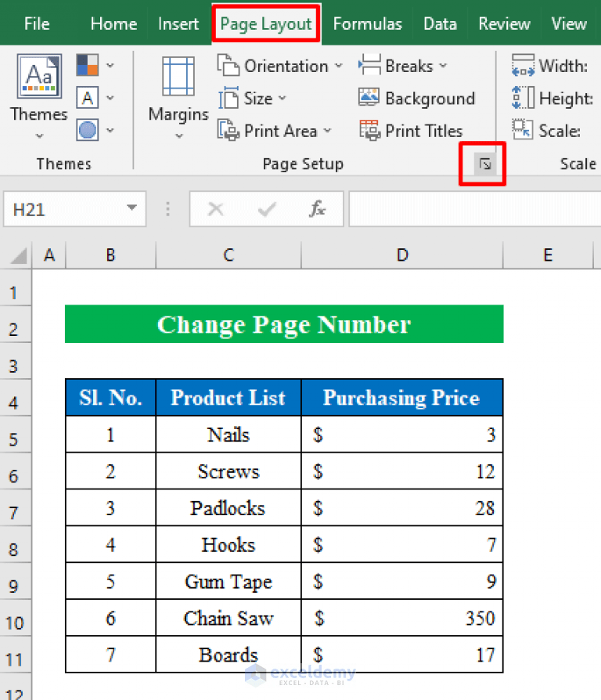The width and height of the screenshot is (601, 700).
Task: Open the theme Effects icon
Action: click(87, 130)
